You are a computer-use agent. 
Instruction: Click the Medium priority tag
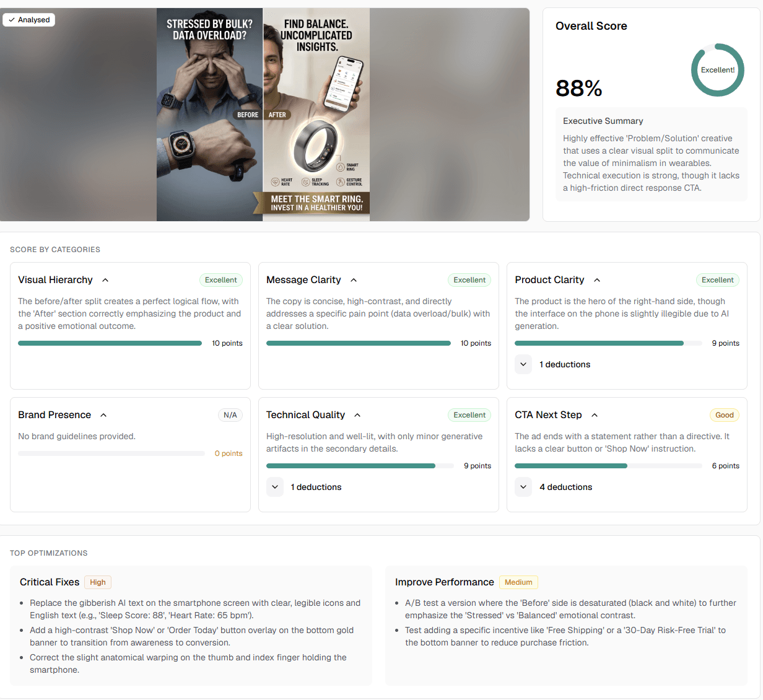[518, 582]
